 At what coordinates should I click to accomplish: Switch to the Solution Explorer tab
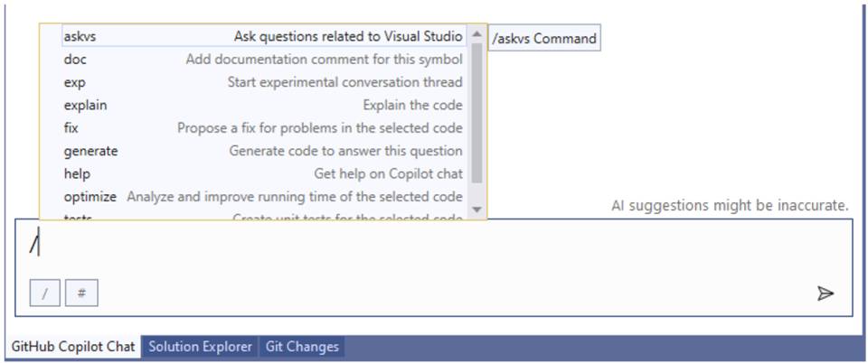coord(200,347)
